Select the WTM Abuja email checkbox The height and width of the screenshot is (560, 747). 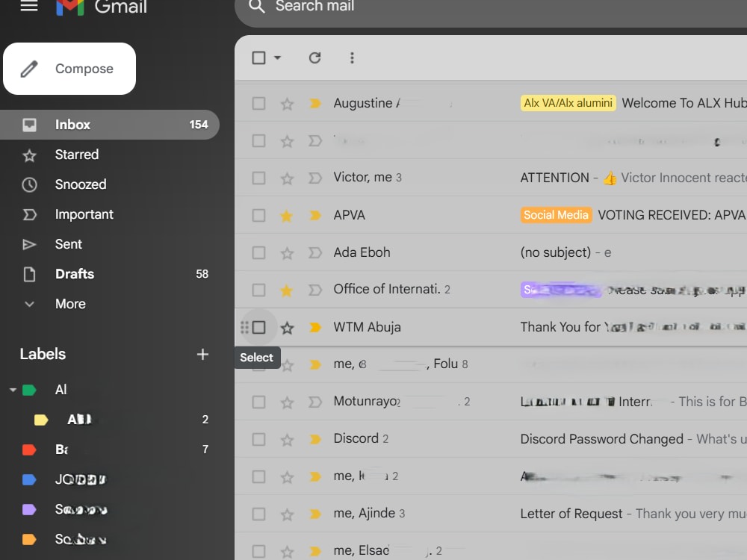coord(258,328)
